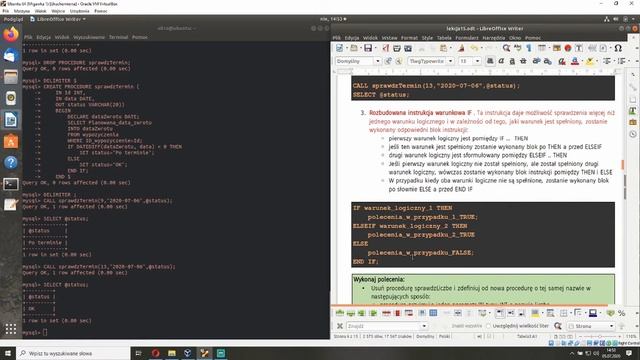Click the Insert Text Box icon

point(579,48)
